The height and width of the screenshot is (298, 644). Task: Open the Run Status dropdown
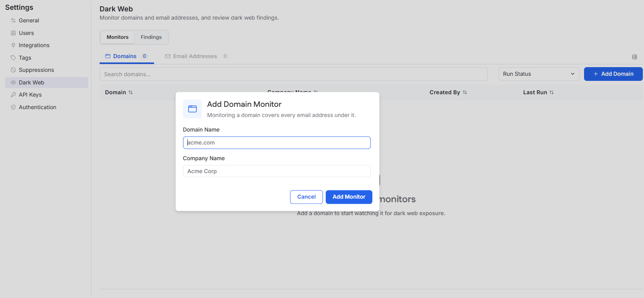pos(539,74)
